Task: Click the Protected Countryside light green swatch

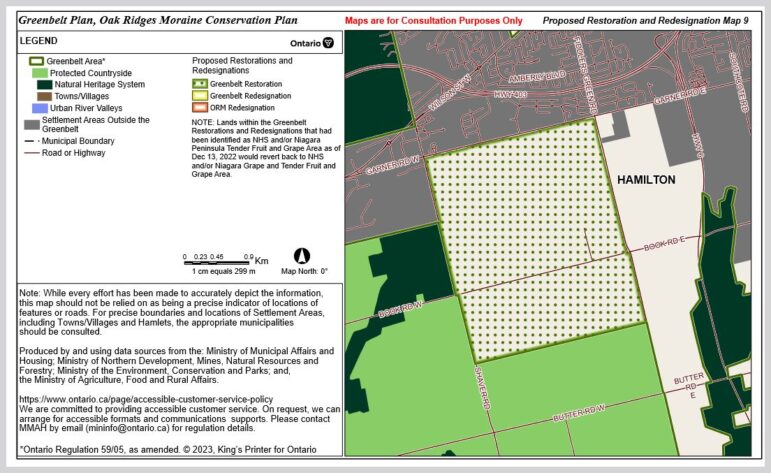Action: tap(40, 73)
